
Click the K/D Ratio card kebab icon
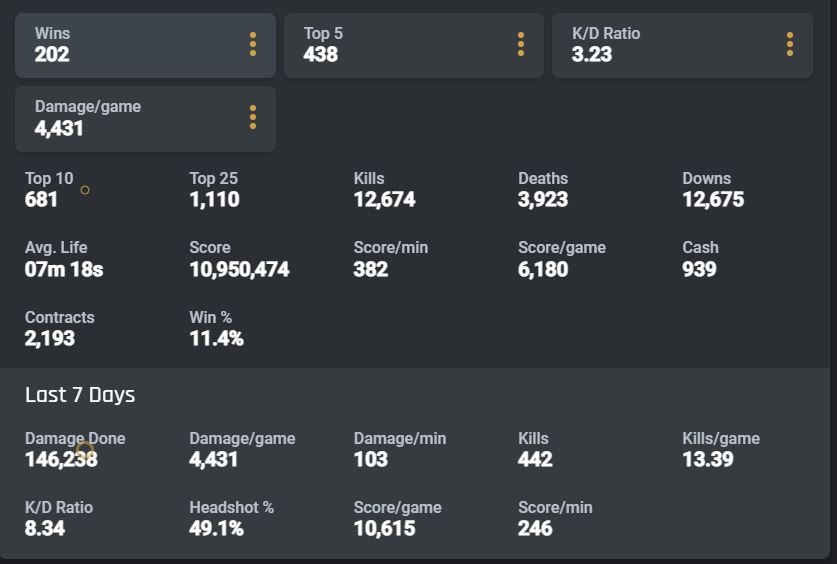[789, 45]
